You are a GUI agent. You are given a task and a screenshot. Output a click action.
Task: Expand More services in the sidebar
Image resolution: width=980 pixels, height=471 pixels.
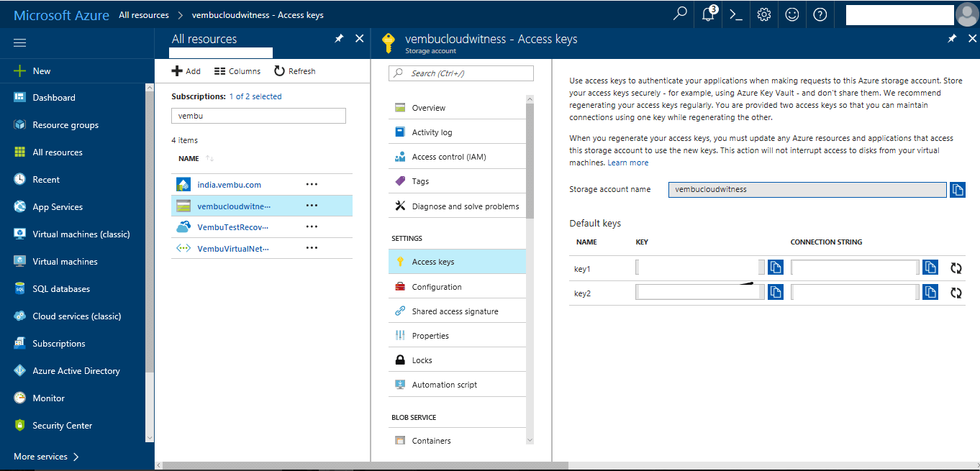point(46,457)
